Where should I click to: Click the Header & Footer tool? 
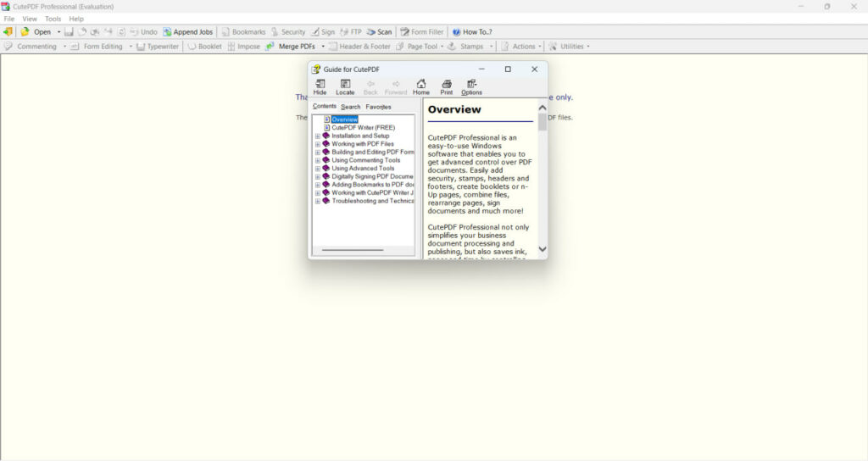(x=359, y=47)
